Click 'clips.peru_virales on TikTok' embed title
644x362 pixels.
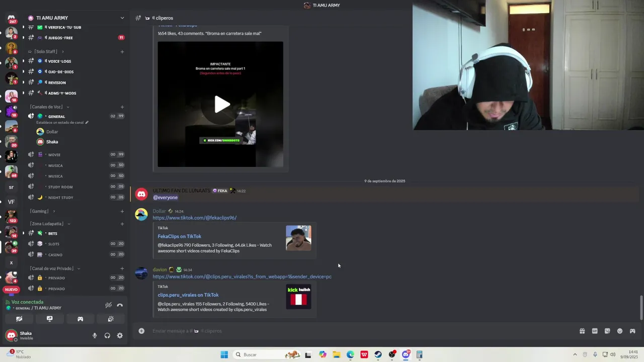point(188,295)
